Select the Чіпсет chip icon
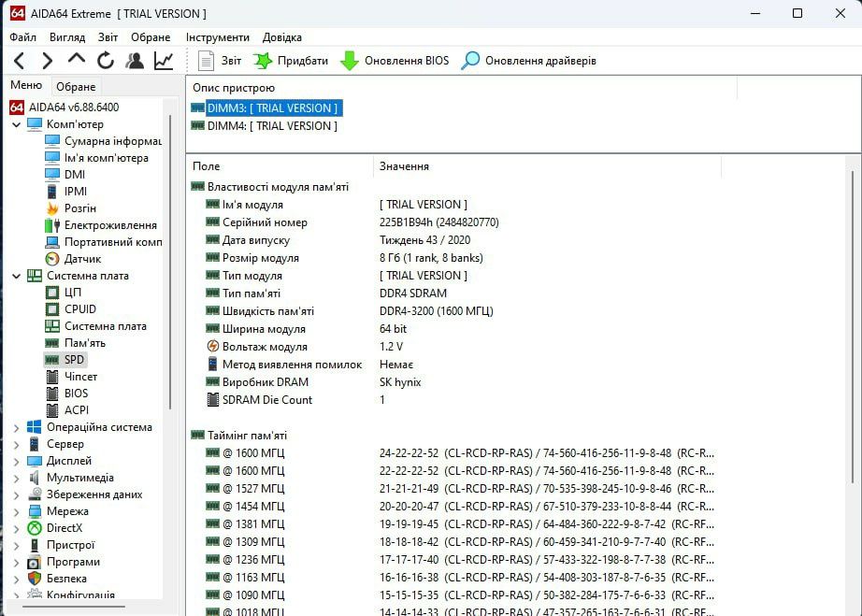862x616 pixels. coord(52,377)
